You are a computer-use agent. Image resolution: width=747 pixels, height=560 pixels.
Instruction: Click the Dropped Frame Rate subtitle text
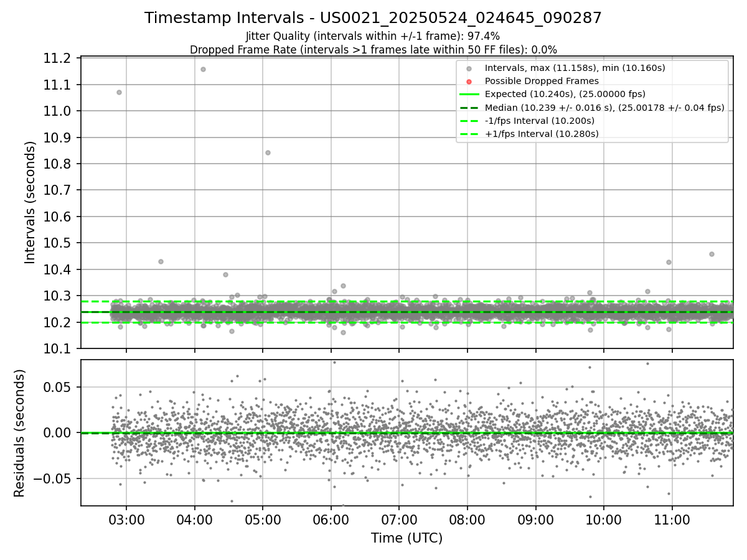click(373, 49)
